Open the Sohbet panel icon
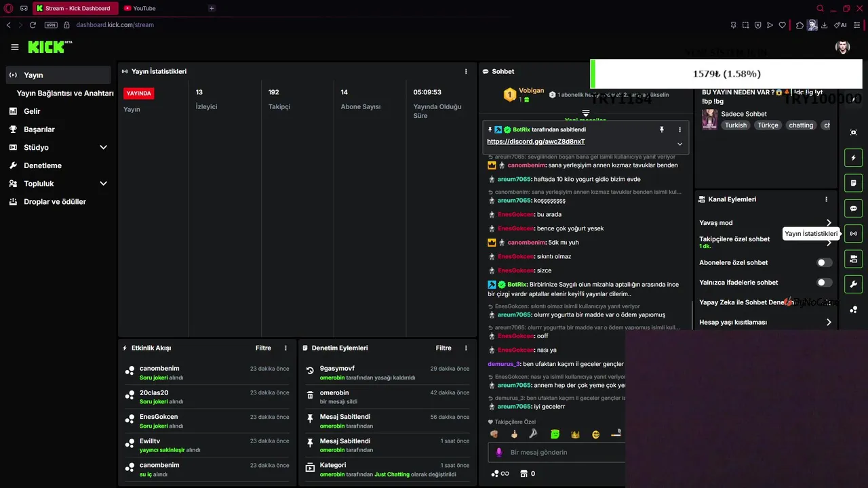The height and width of the screenshot is (488, 868). [x=486, y=71]
